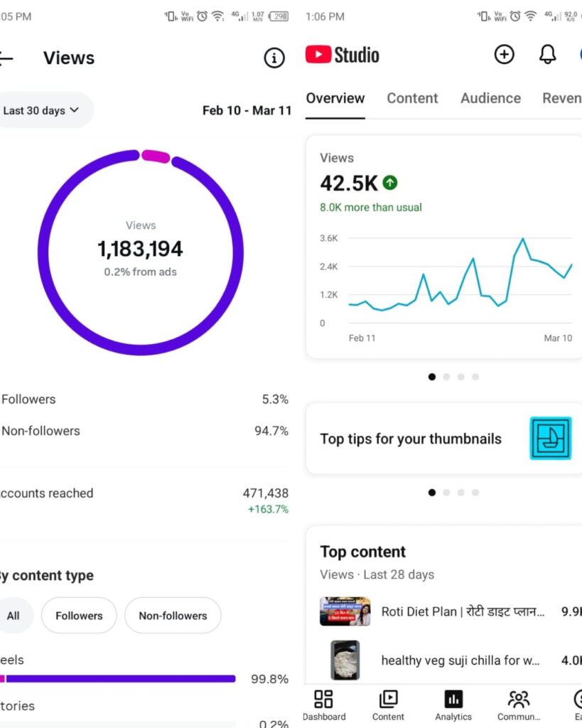This screenshot has height=728, width=582.
Task: Switch to the Audience tab
Action: [490, 98]
